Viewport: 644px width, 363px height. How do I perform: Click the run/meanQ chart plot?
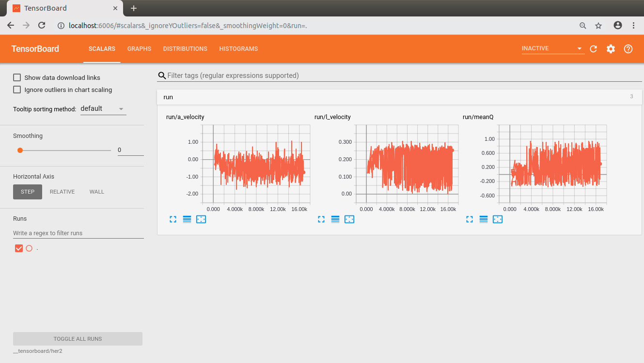click(552, 164)
